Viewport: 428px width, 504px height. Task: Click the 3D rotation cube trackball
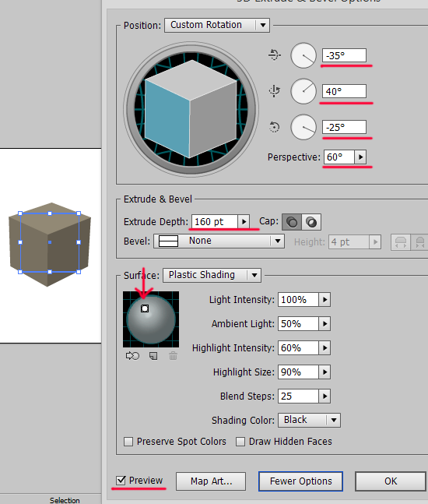191,109
